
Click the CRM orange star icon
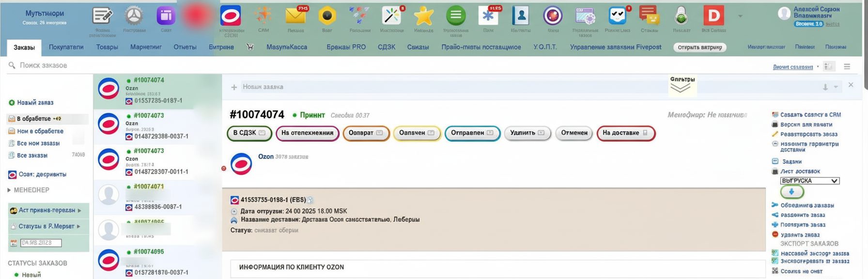(x=263, y=16)
